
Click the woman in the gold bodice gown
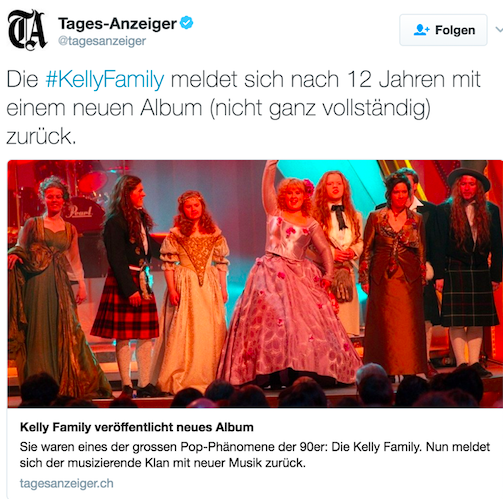coord(193,290)
